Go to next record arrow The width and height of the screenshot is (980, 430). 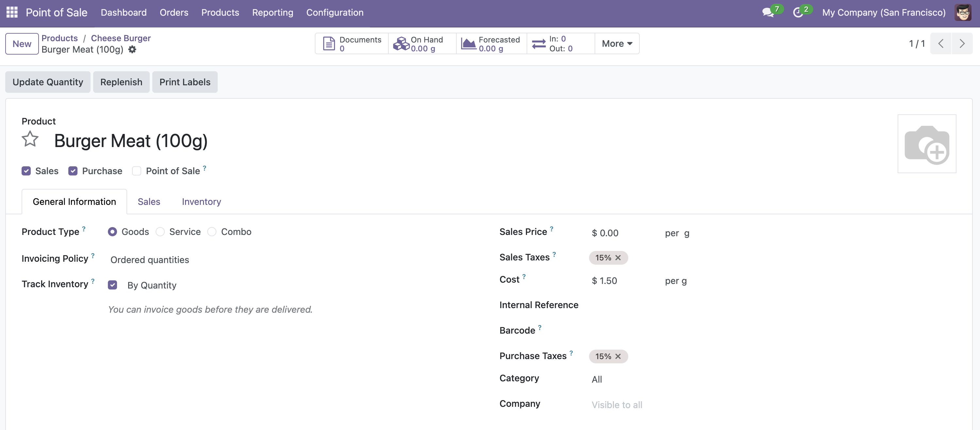pyautogui.click(x=962, y=44)
